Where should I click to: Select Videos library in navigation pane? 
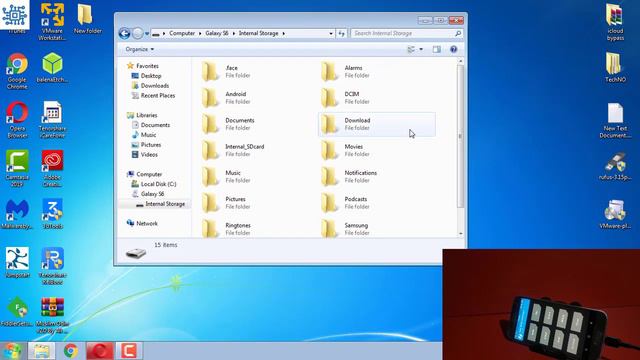tap(149, 155)
